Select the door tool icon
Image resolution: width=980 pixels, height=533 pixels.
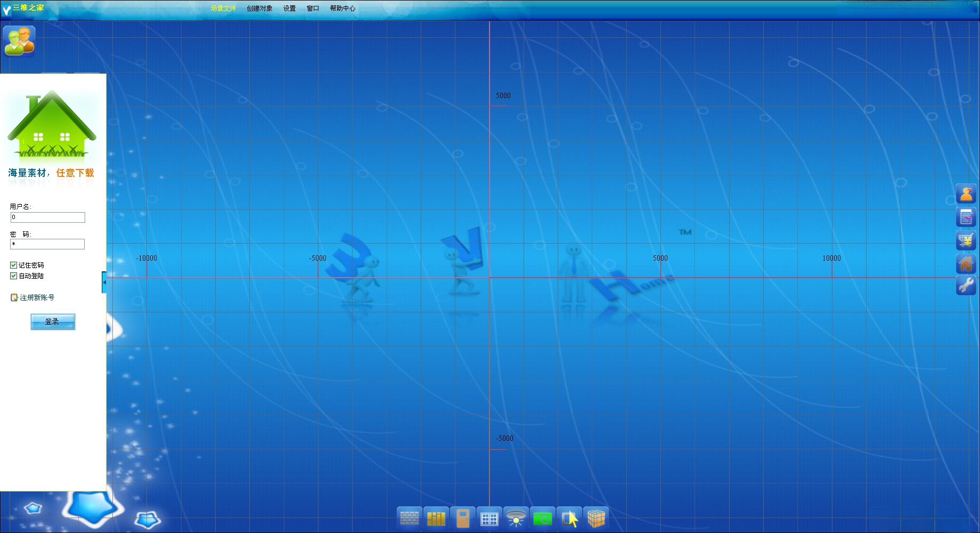click(x=463, y=518)
